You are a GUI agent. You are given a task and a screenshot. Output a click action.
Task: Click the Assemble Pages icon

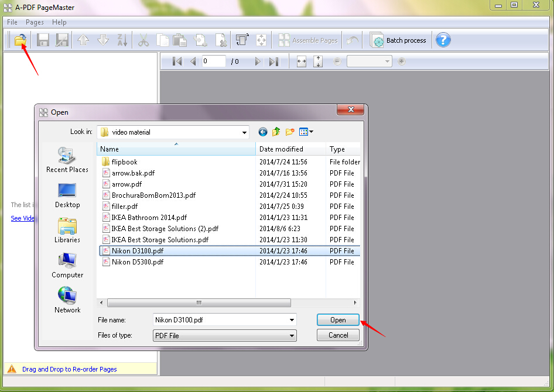click(307, 40)
